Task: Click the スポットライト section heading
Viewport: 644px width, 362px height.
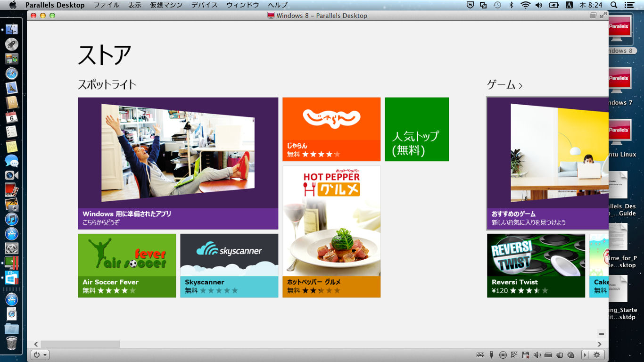Action: pos(107,85)
